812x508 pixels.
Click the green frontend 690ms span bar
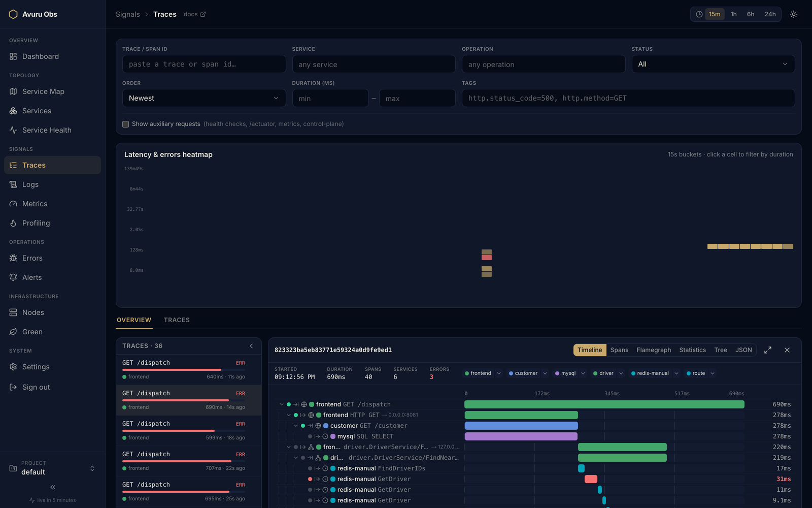pos(604,404)
